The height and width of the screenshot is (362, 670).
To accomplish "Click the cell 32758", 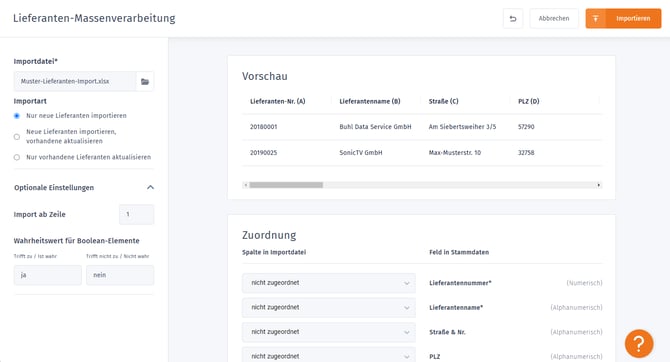I will [526, 153].
